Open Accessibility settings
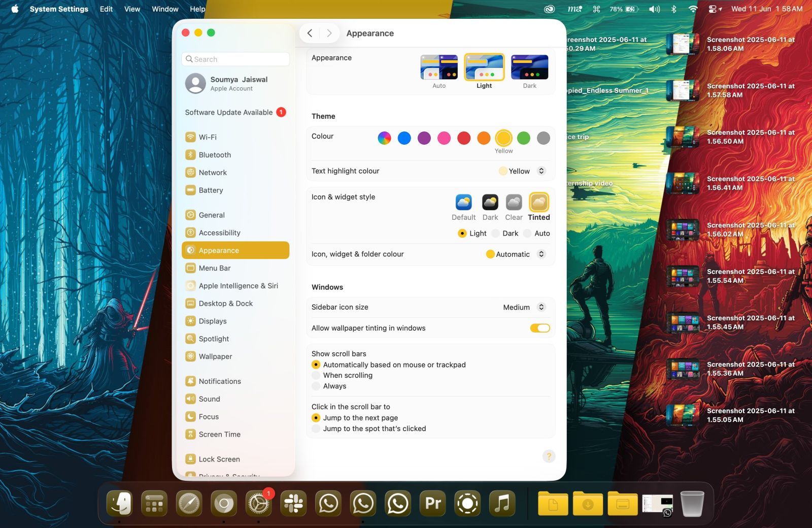 pyautogui.click(x=235, y=233)
